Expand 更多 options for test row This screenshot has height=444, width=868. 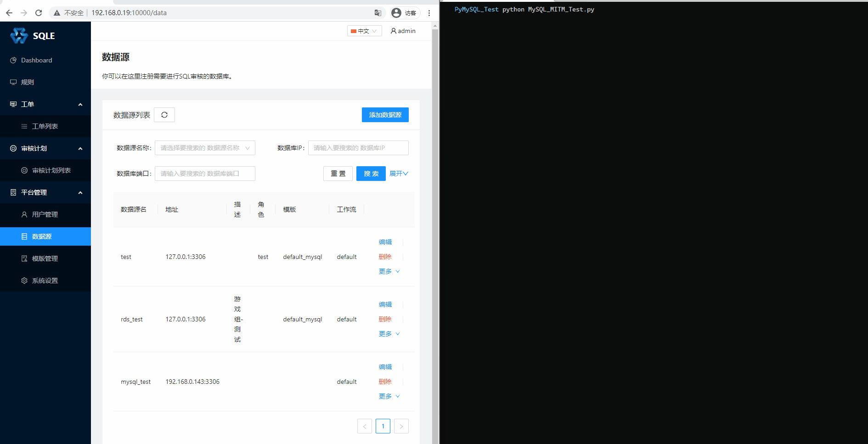click(x=389, y=271)
